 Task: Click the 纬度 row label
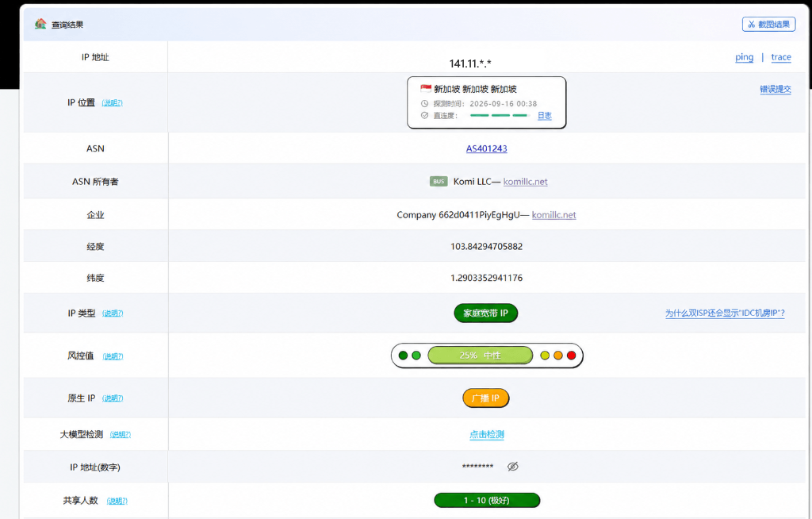95,278
